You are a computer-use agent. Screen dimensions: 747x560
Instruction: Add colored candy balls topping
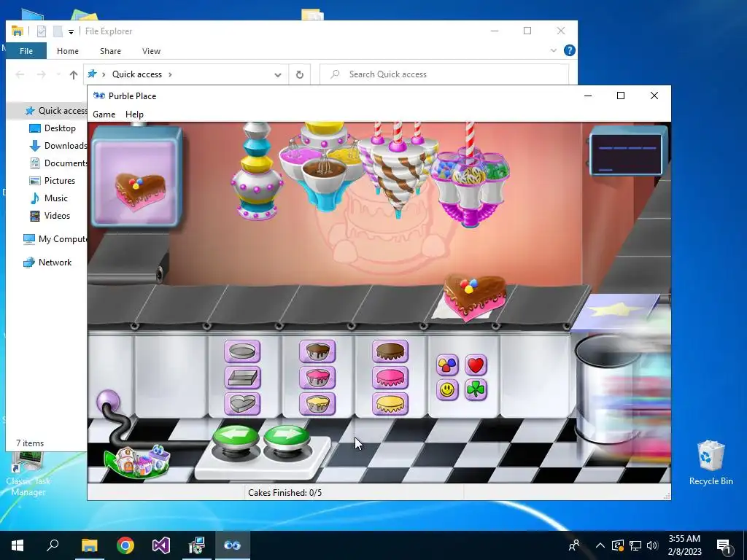[x=447, y=365]
